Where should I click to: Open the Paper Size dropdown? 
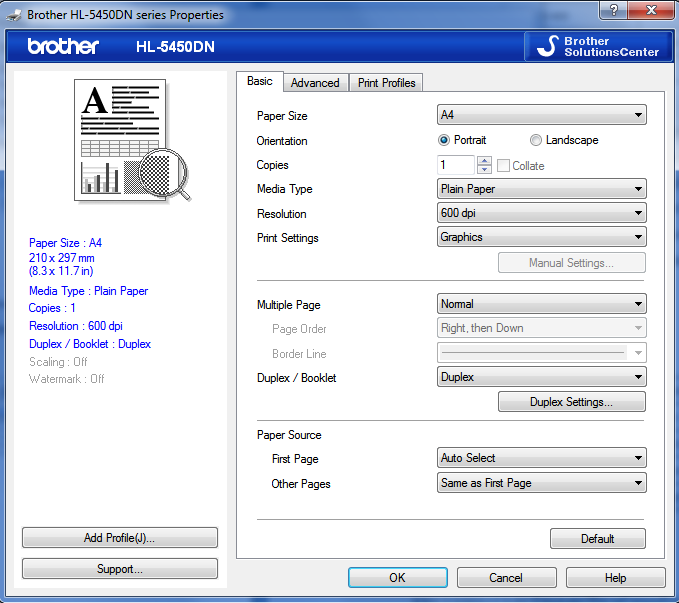click(x=542, y=115)
